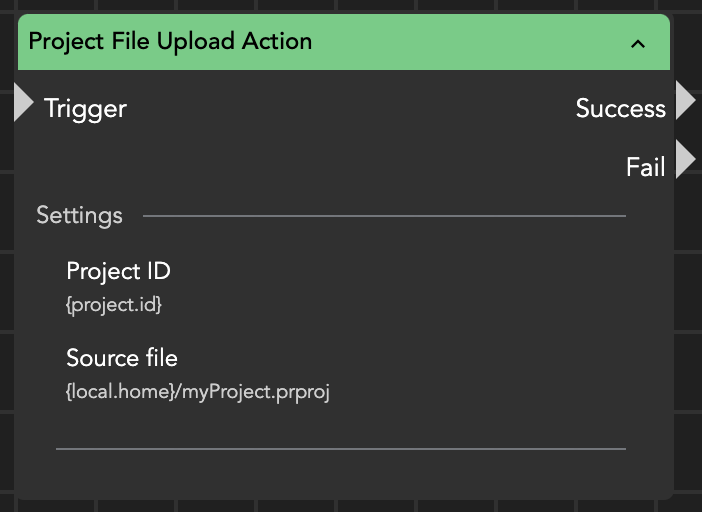Click the Project ID field label
The height and width of the screenshot is (512, 702).
coord(118,271)
